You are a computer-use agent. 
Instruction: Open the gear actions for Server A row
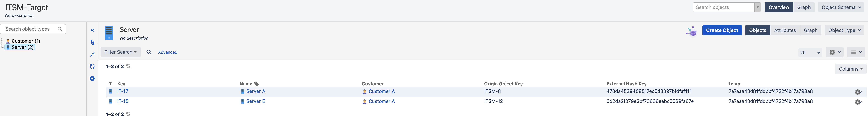(x=858, y=92)
